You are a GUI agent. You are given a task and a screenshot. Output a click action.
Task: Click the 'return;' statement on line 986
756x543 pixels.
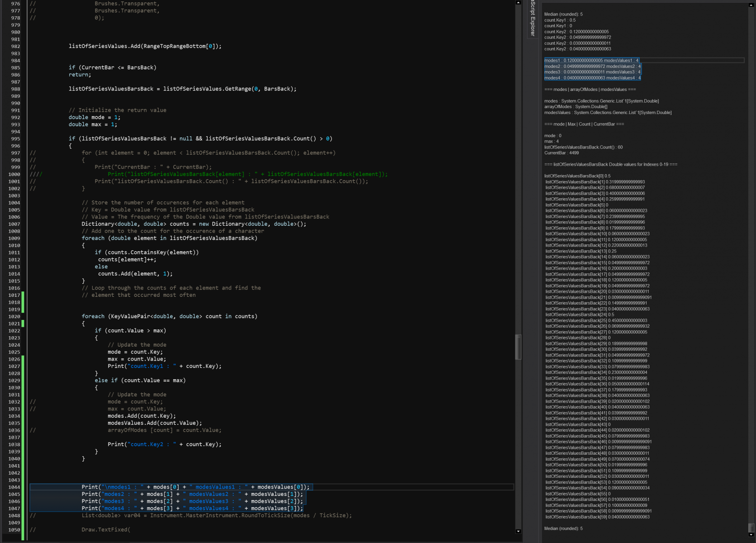[x=80, y=75]
